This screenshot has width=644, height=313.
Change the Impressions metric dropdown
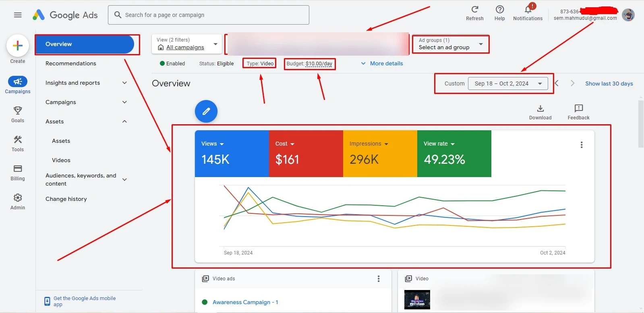369,144
